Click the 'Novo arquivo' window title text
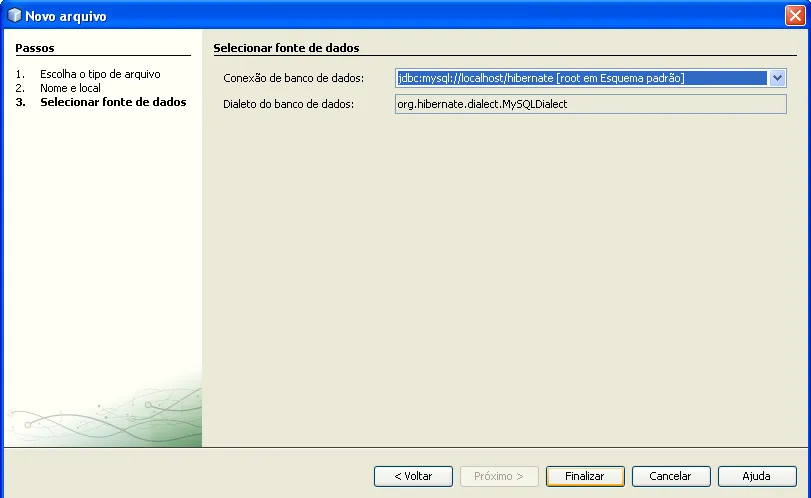 coord(66,17)
